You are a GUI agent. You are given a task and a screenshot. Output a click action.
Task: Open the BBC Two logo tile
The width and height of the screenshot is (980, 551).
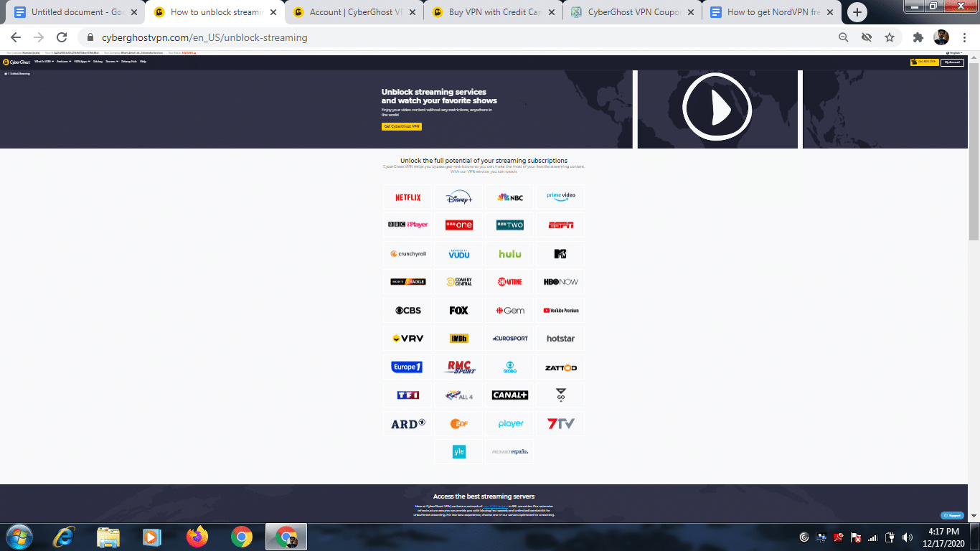coord(510,225)
